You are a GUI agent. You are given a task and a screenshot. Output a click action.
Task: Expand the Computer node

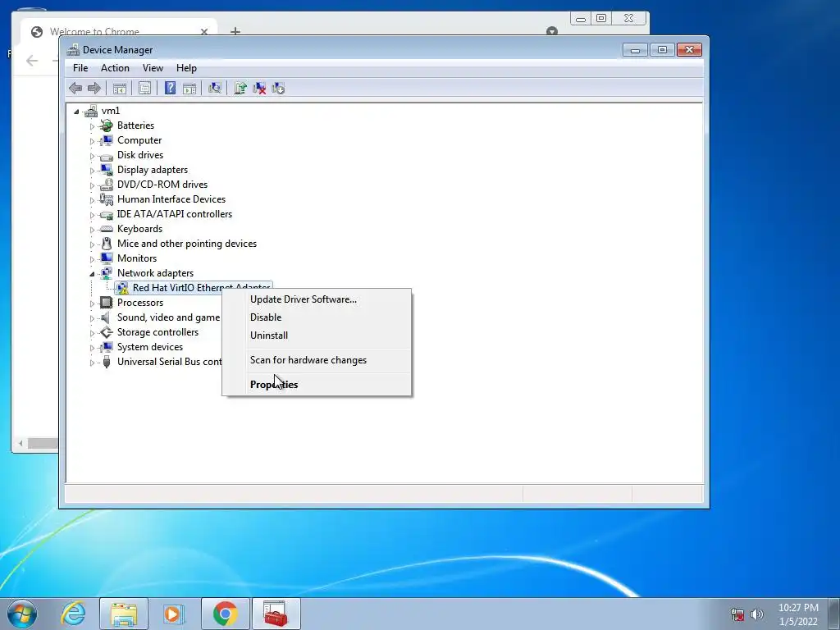pos(92,141)
